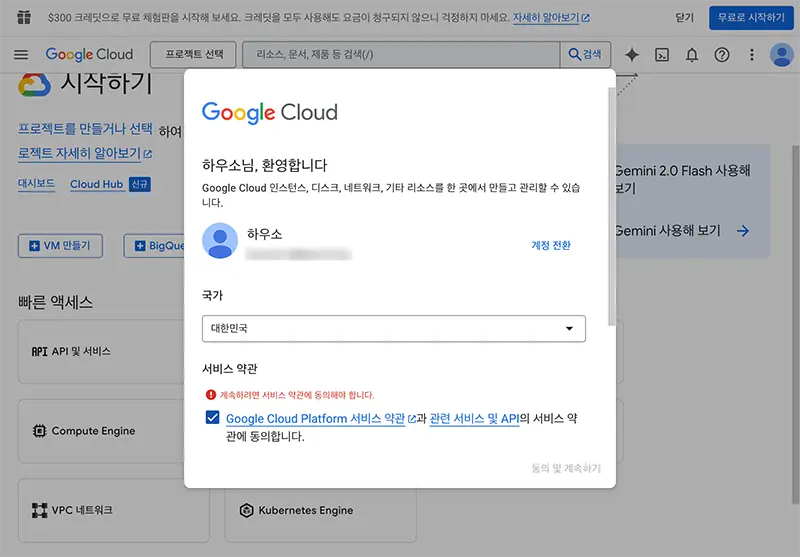Open the account avatar in header
The height and width of the screenshot is (557, 800).
pyautogui.click(x=782, y=55)
